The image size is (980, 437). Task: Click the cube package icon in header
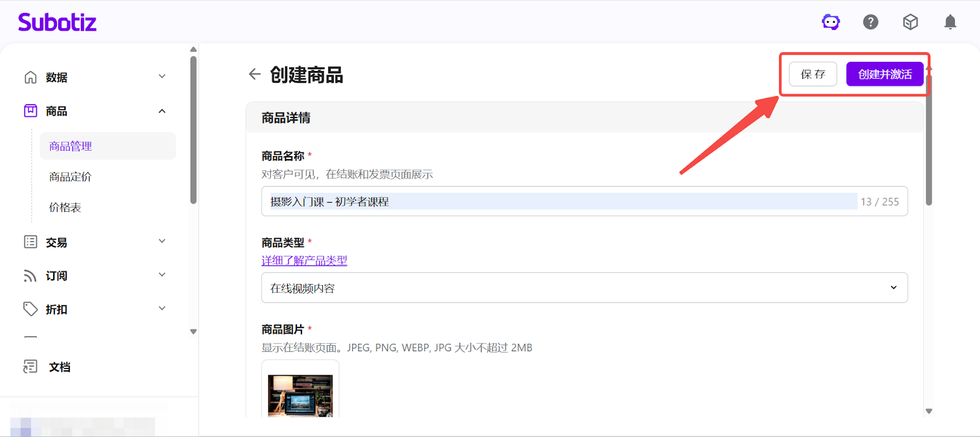[x=910, y=23]
